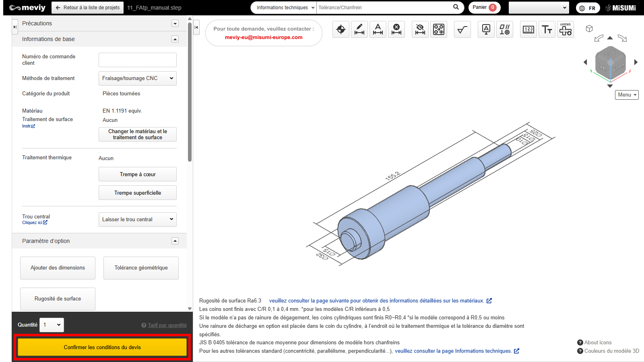
Task: Click the Trempe à cœur button
Action: pyautogui.click(x=137, y=175)
